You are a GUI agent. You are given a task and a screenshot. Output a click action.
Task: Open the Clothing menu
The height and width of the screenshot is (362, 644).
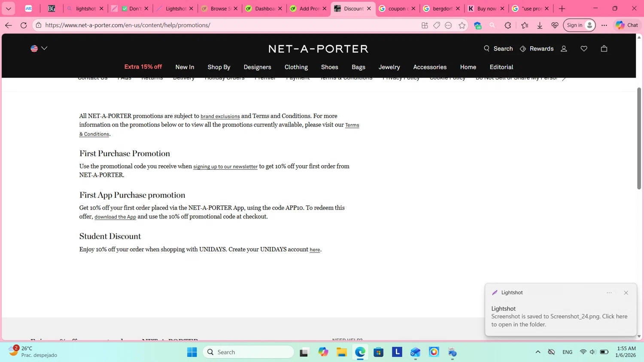tap(296, 67)
